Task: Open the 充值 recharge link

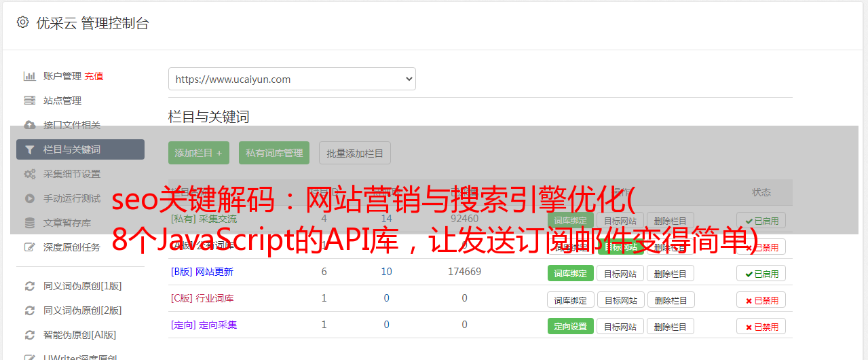Action: click(x=94, y=76)
